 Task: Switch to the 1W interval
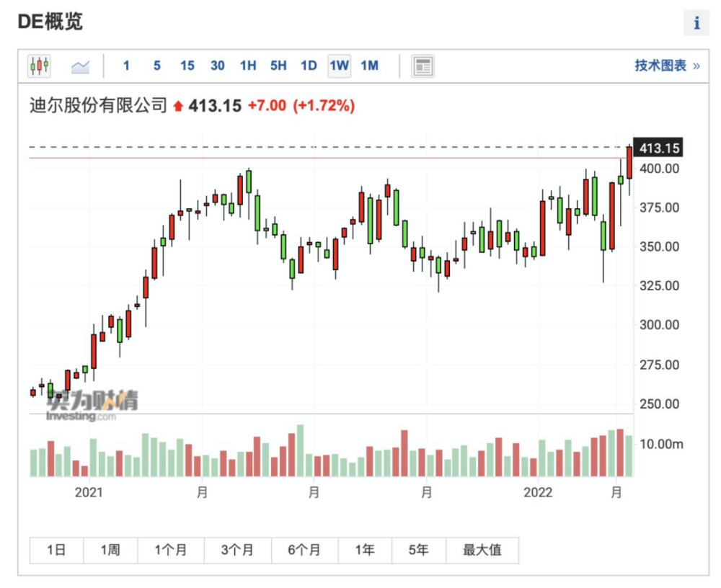[x=339, y=66]
